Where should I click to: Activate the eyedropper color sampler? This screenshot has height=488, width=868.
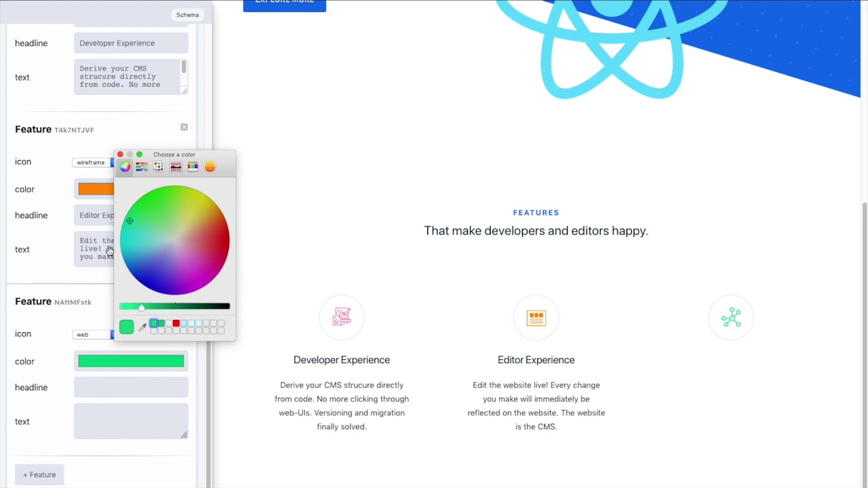[x=142, y=327]
